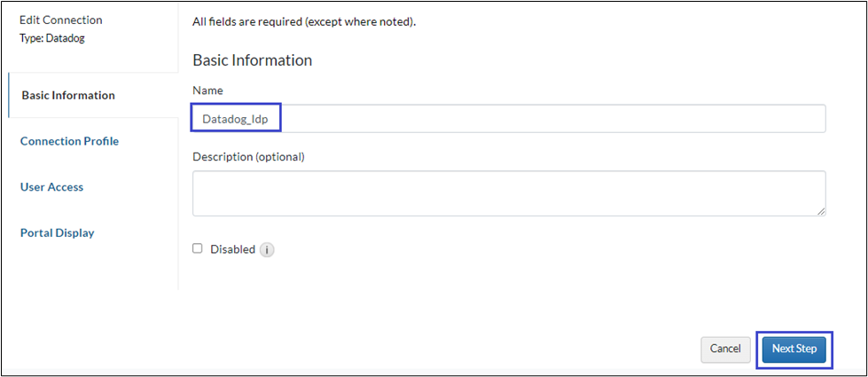Click the Basic Information section heading
This screenshot has width=868, height=377.
click(252, 60)
